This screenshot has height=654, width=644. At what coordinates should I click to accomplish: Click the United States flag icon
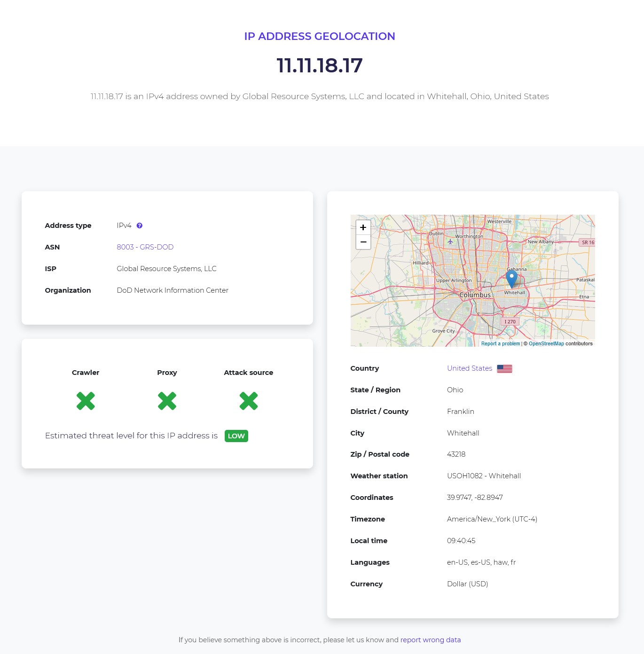(504, 369)
